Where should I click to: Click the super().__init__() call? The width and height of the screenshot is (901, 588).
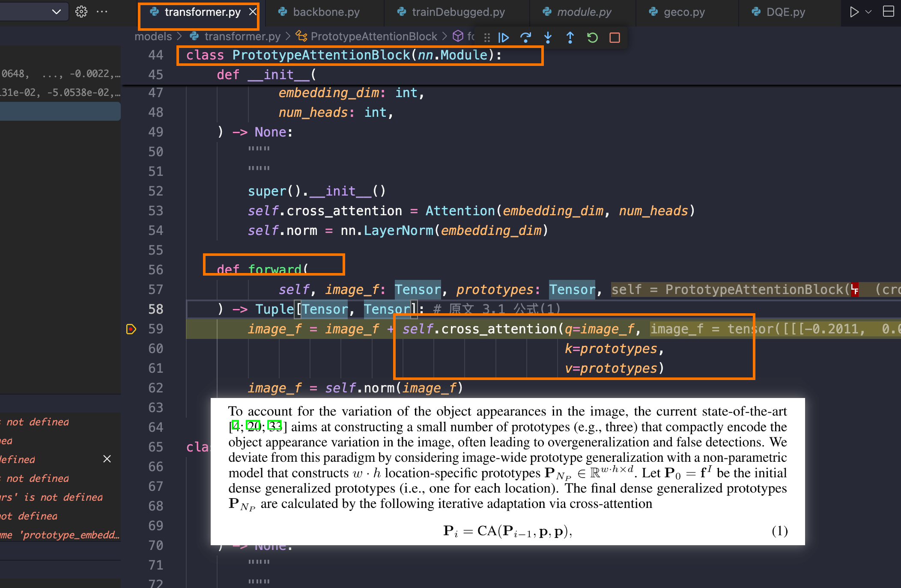tap(317, 191)
